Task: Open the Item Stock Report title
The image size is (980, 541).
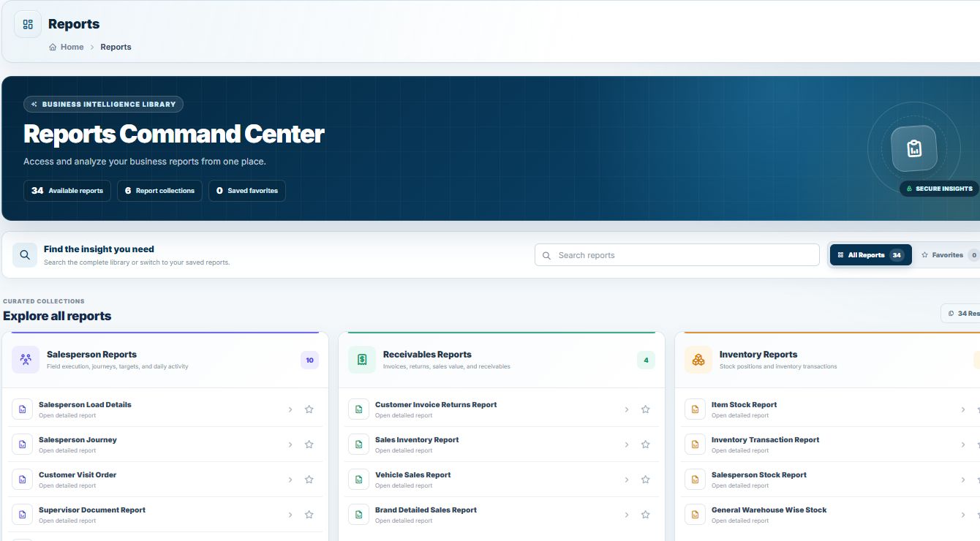Action: (744, 404)
